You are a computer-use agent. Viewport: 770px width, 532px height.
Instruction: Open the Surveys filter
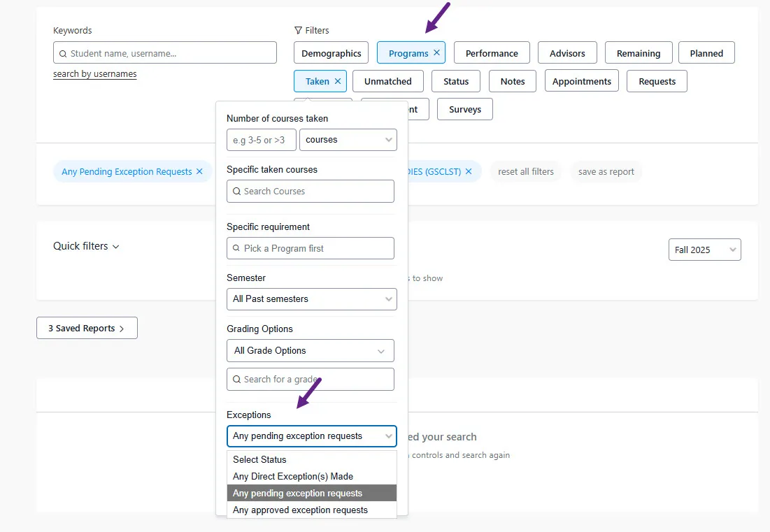[x=464, y=109]
